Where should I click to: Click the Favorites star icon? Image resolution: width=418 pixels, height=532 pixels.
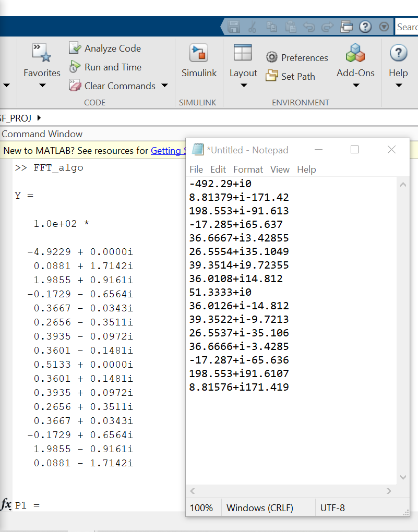(42, 53)
